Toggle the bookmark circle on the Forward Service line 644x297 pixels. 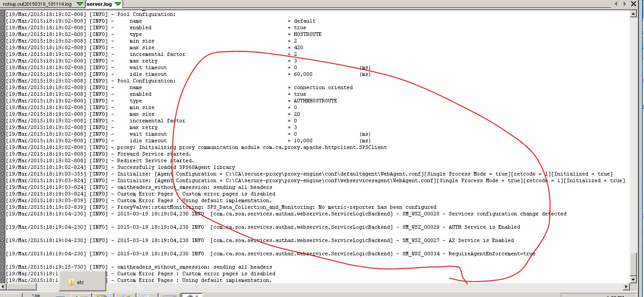(2, 154)
